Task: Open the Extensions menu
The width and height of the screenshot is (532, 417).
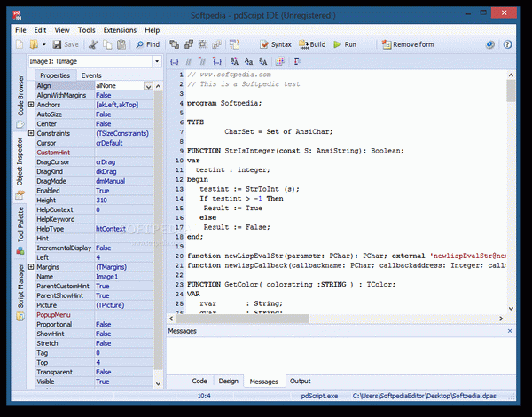Action: [x=120, y=30]
